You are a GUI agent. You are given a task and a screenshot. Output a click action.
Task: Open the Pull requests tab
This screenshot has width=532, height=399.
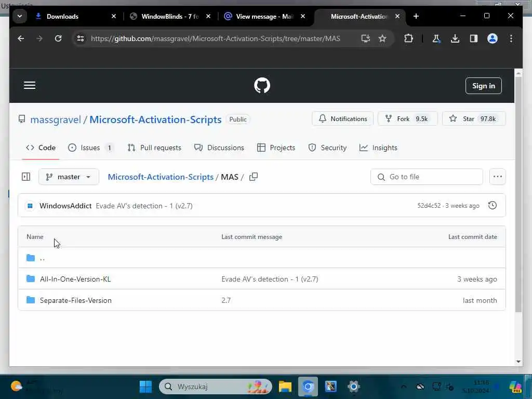tap(154, 148)
